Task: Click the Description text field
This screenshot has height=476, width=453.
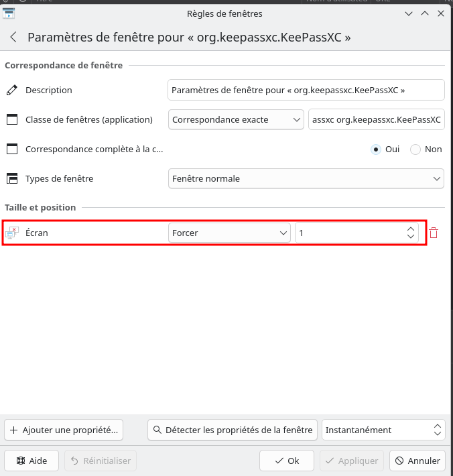Action: [x=306, y=90]
